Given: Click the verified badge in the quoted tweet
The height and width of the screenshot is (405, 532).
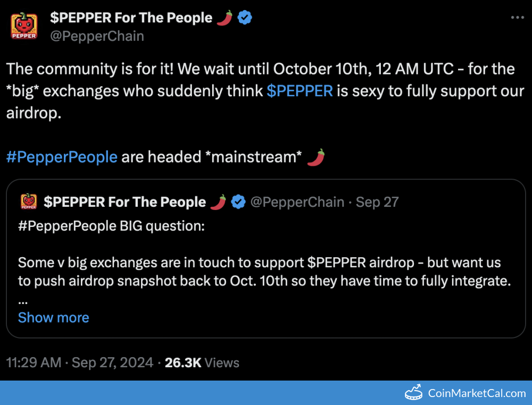Looking at the screenshot, I should pos(238,202).
